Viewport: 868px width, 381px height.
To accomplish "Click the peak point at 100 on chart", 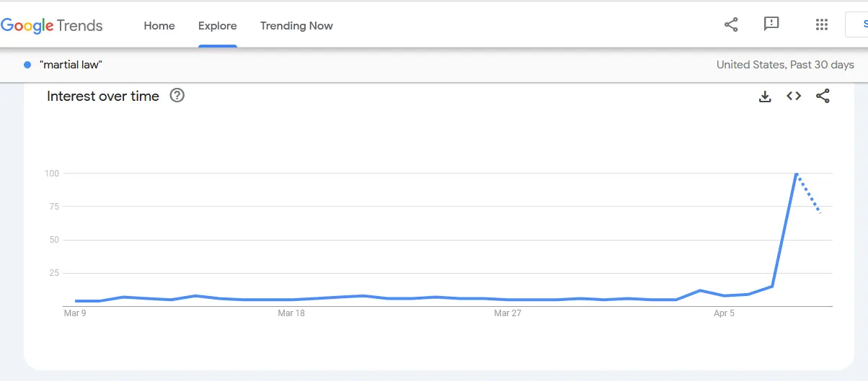I will point(796,174).
